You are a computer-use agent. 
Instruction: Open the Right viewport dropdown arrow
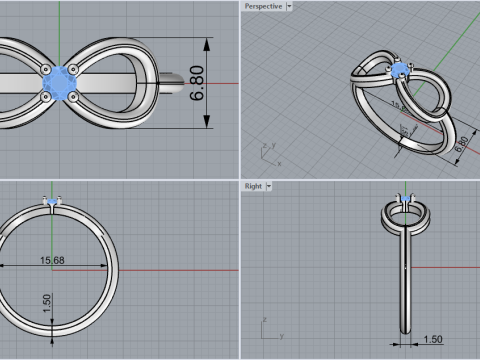[269, 186]
